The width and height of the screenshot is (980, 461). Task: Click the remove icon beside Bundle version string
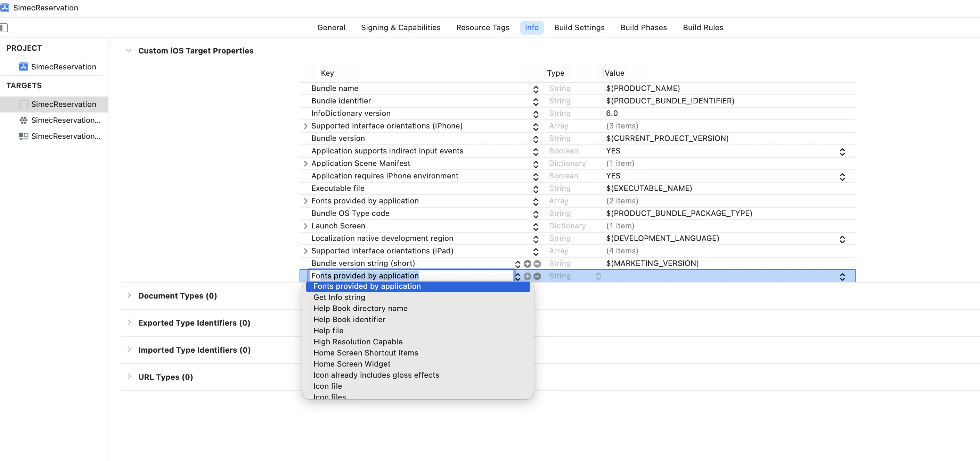point(537,264)
